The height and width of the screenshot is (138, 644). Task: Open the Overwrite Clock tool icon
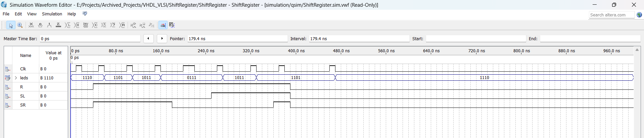(104, 25)
